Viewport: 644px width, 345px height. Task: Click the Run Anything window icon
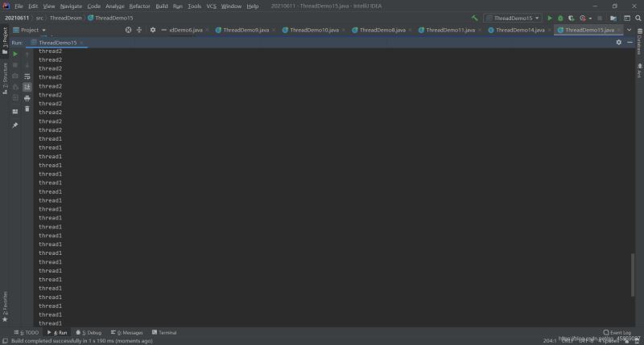coord(627,18)
